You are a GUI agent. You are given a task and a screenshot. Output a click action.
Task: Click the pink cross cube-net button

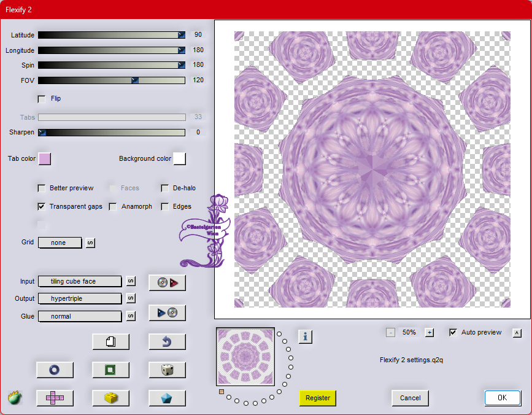55,398
